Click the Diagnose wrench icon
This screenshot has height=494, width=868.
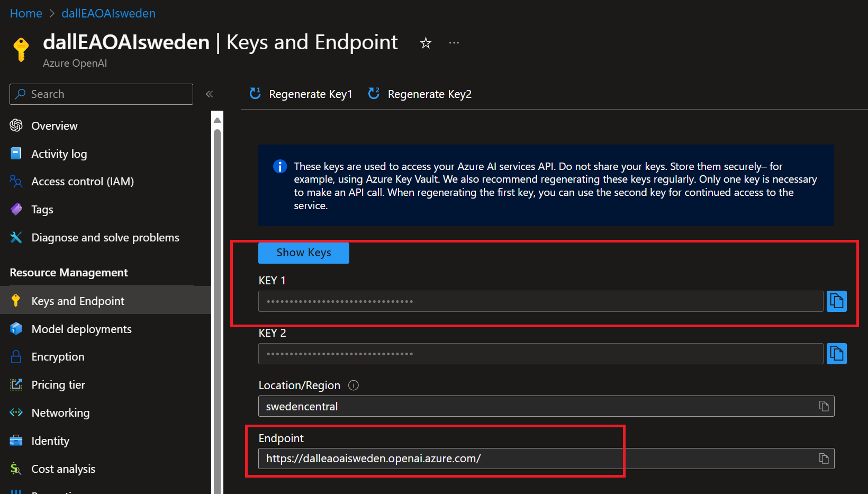coord(16,237)
